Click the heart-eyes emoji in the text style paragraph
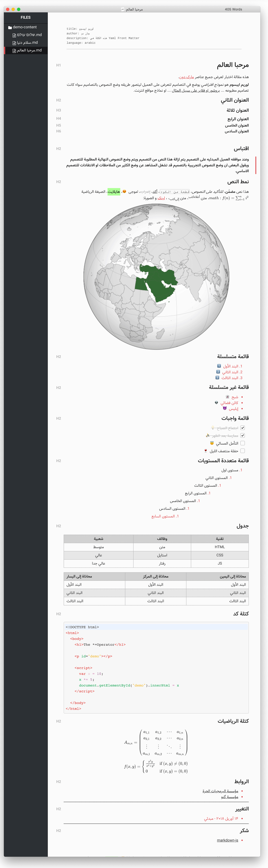 point(124,191)
